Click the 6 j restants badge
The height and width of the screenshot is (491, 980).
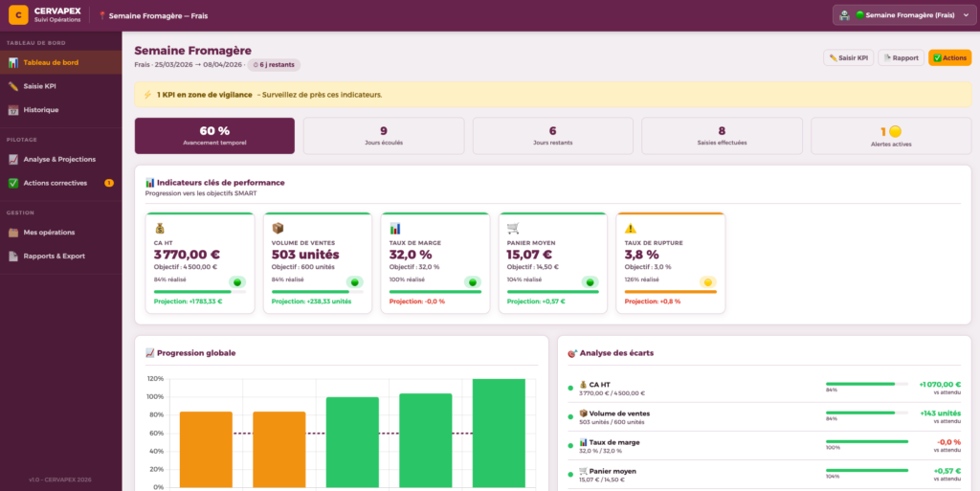tap(274, 64)
